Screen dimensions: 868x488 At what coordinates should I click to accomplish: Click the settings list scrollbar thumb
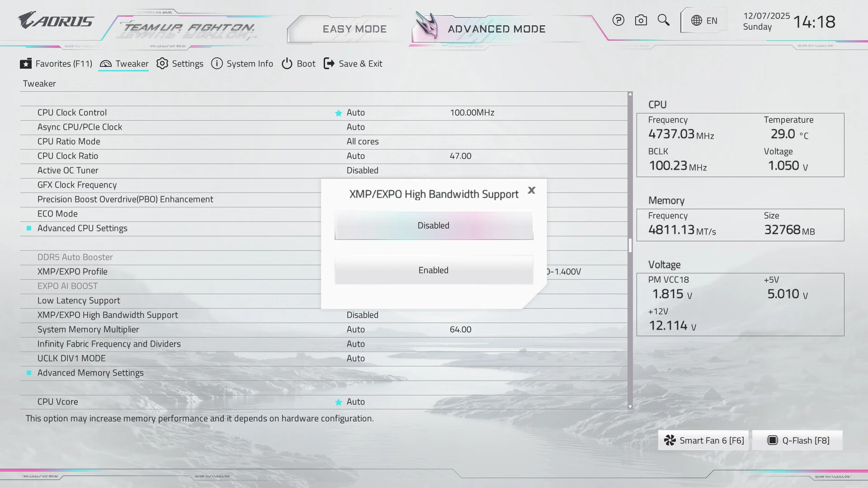[630, 245]
